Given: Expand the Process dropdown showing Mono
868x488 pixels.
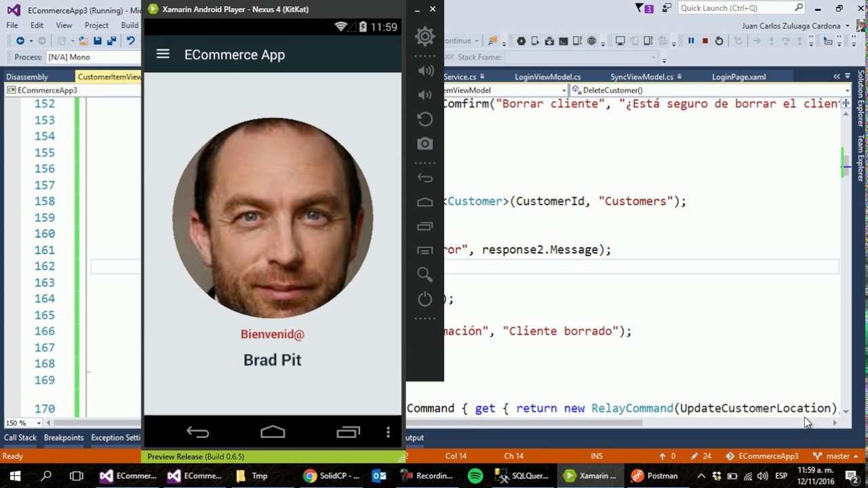Looking at the screenshot, I should [x=92, y=57].
